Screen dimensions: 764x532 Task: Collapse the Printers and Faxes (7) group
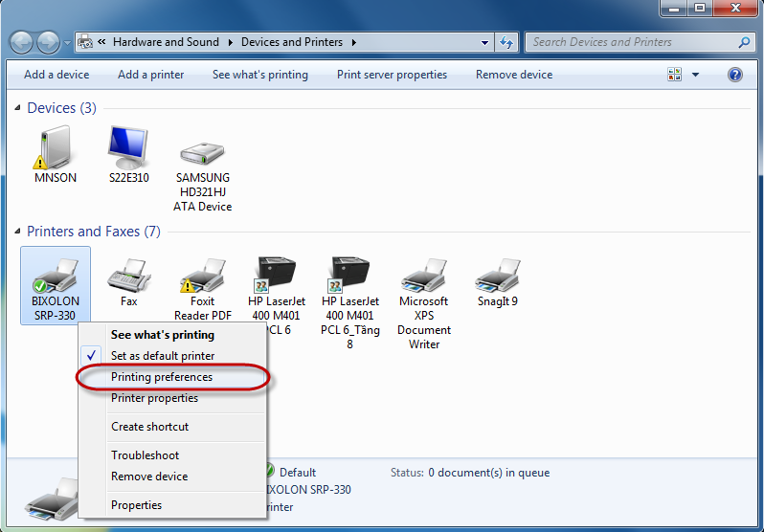[x=19, y=233]
